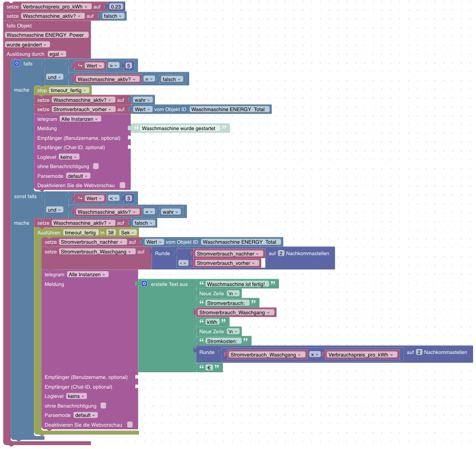Click the 'Waschmaschine ENERGY Total' object in Stromverbrauch_vorher block

230,109
